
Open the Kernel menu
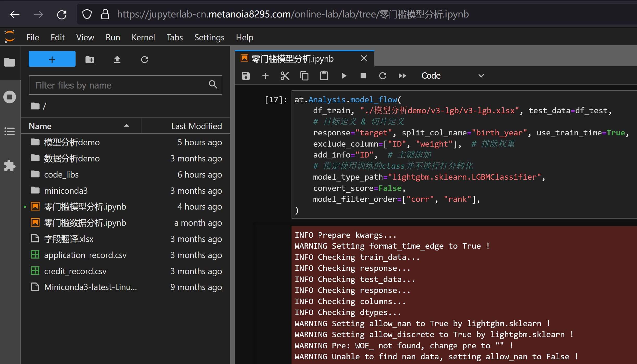pos(143,37)
